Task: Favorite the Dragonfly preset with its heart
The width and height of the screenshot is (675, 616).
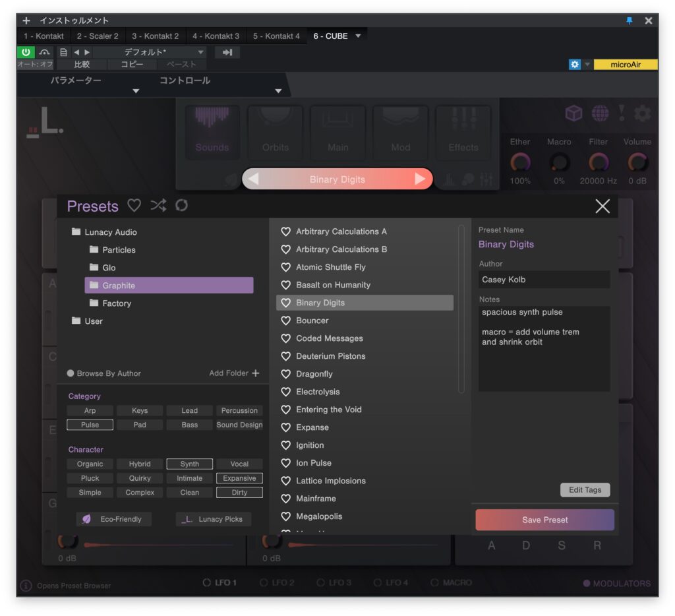Action: 286,374
